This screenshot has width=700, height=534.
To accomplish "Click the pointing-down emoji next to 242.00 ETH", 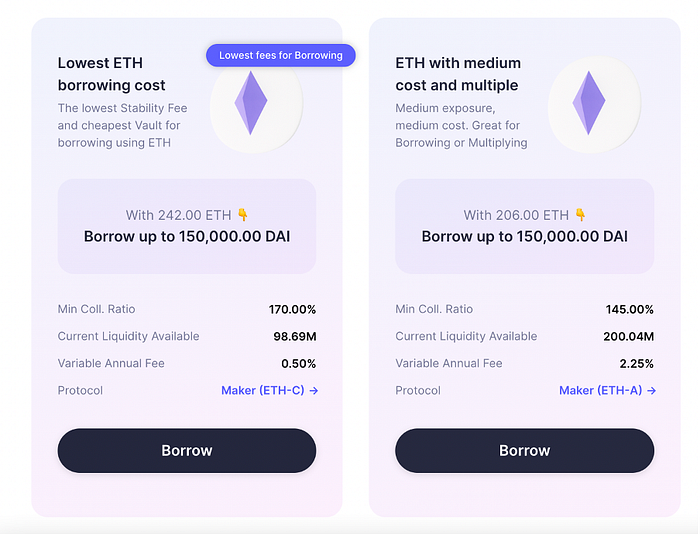I will (x=242, y=215).
